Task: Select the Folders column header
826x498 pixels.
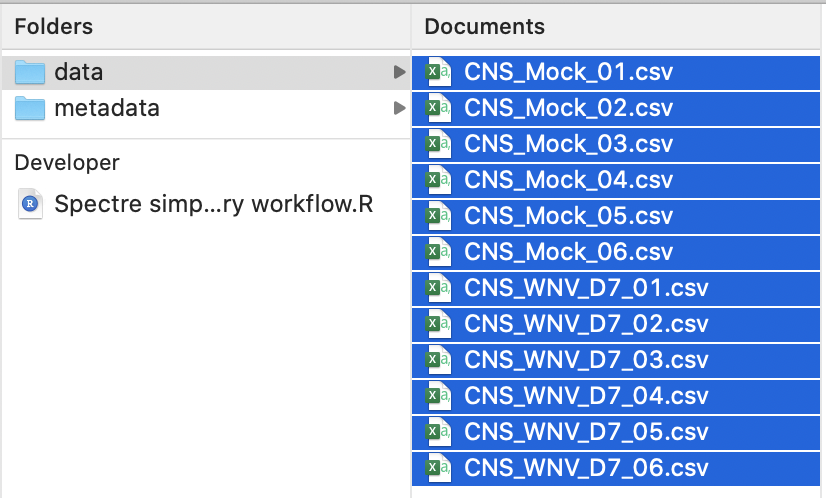Action: pyautogui.click(x=54, y=27)
